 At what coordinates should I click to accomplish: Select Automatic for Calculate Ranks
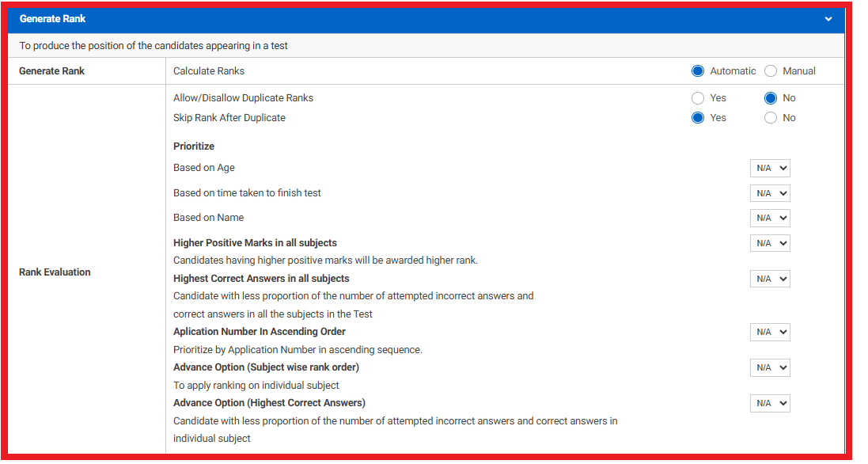click(697, 71)
